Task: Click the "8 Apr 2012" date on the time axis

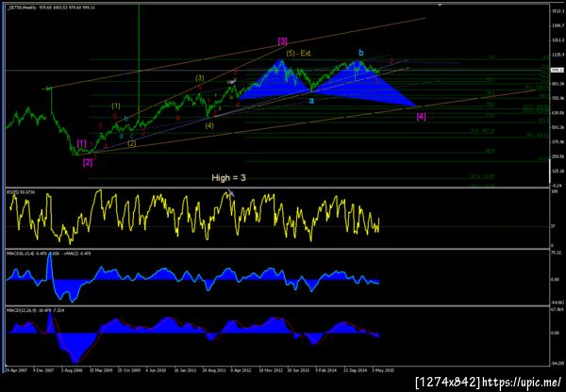Action: pyautogui.click(x=241, y=370)
